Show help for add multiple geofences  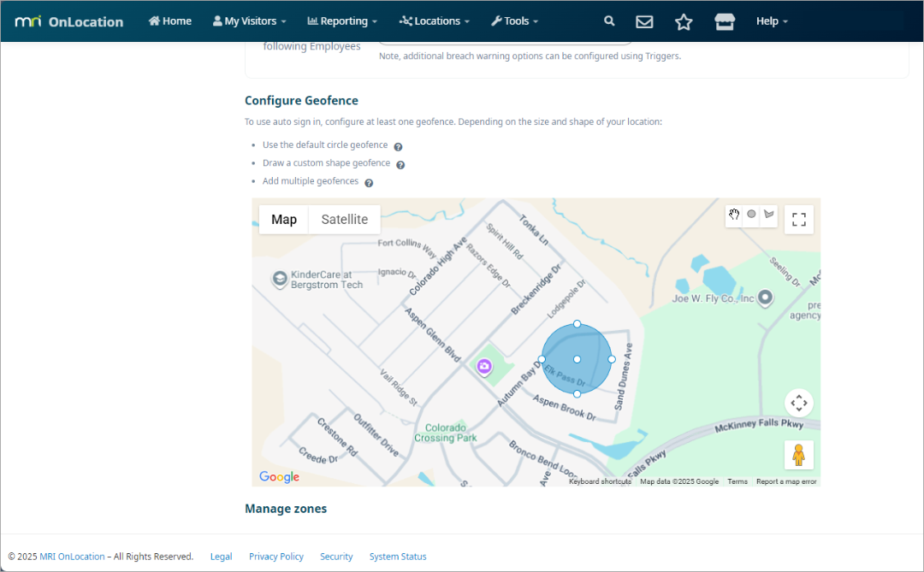click(369, 183)
